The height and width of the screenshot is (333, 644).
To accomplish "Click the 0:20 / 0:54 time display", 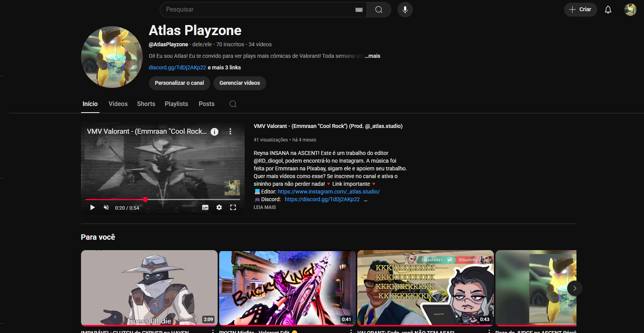I will (127, 208).
